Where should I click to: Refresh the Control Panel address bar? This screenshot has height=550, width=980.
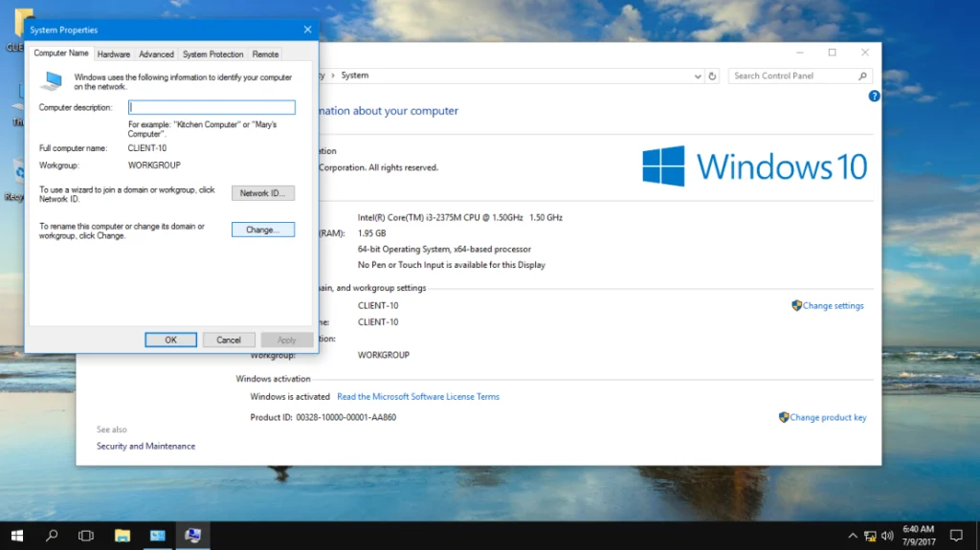(712, 76)
